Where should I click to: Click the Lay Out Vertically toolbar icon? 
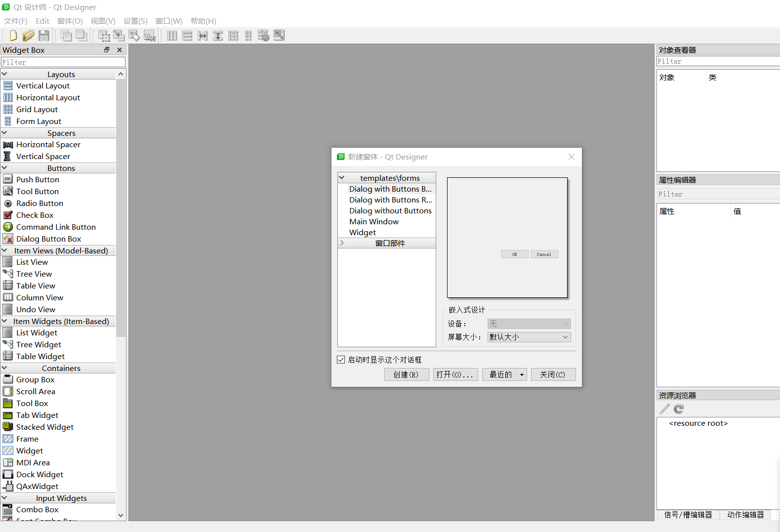pyautogui.click(x=187, y=36)
